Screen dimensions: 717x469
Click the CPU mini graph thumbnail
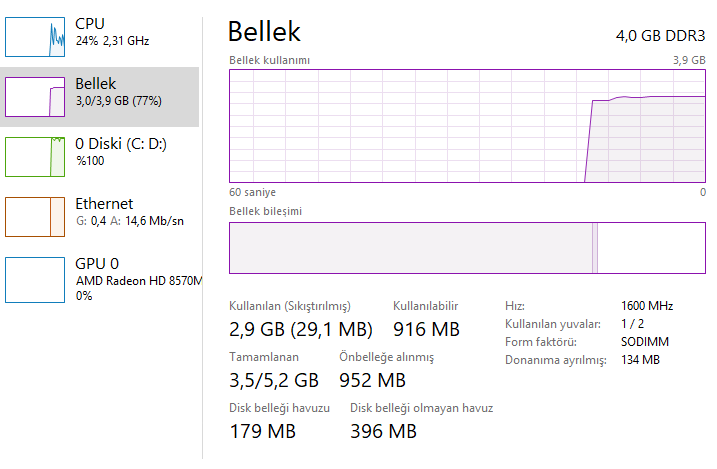(x=35, y=37)
